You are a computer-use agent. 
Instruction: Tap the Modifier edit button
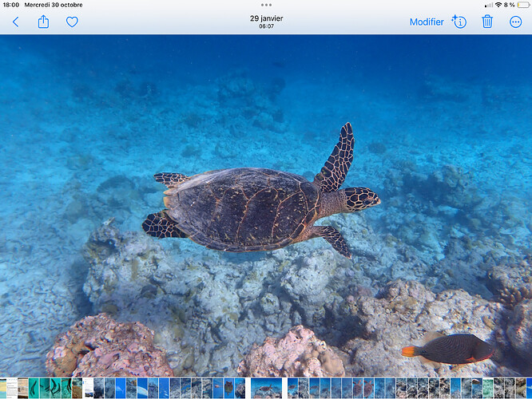tap(427, 22)
